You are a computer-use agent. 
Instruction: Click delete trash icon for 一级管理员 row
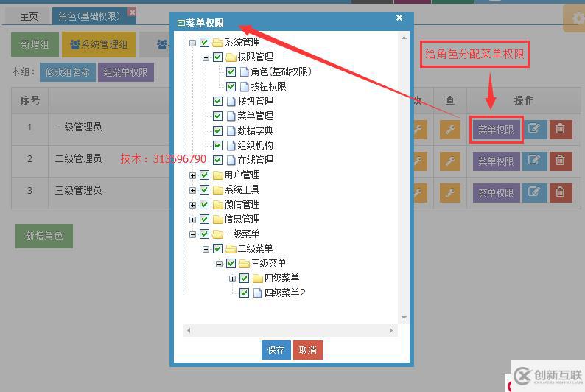[x=560, y=130]
